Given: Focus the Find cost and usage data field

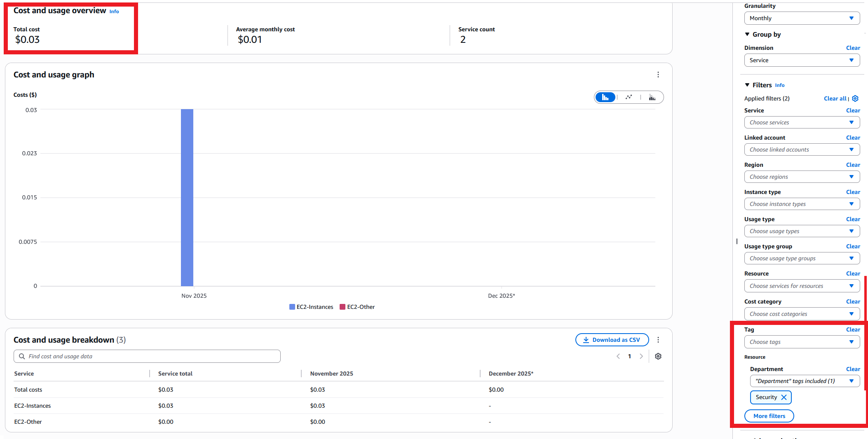Looking at the screenshot, I should (x=147, y=356).
